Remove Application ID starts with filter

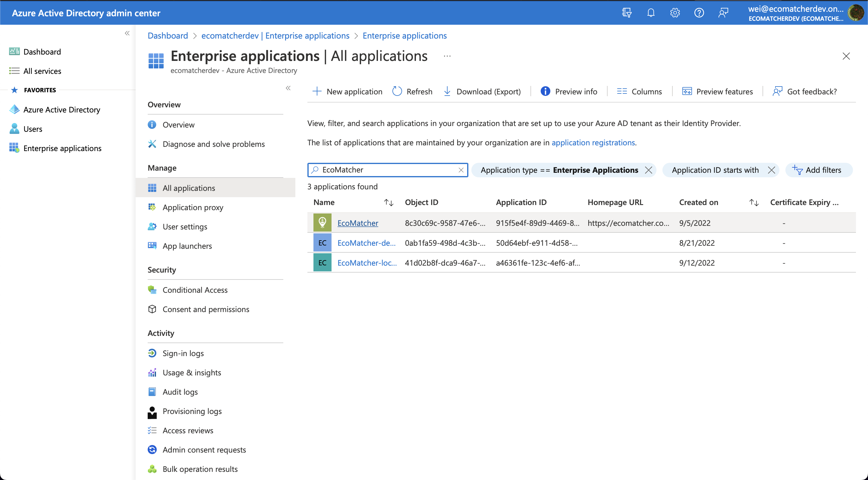coord(771,170)
